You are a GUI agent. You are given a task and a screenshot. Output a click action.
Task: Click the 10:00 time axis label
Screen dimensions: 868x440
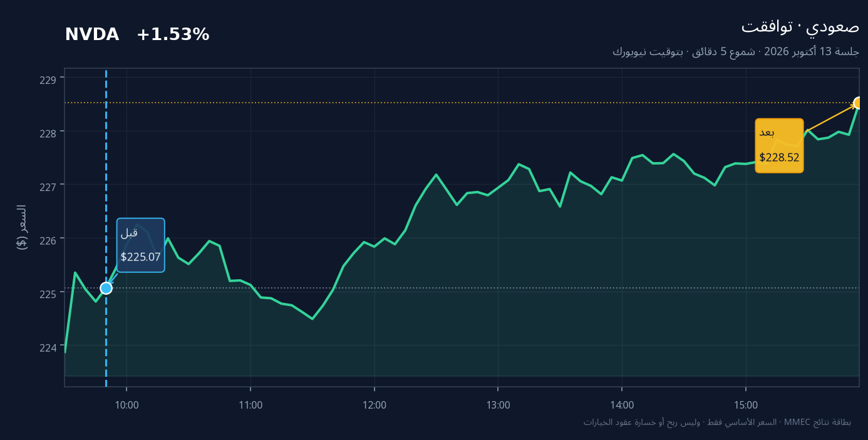tap(127, 405)
